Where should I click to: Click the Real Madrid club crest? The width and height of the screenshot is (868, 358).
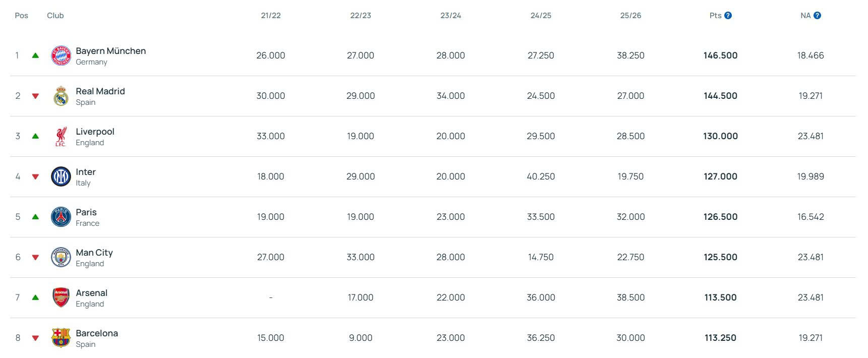point(61,96)
